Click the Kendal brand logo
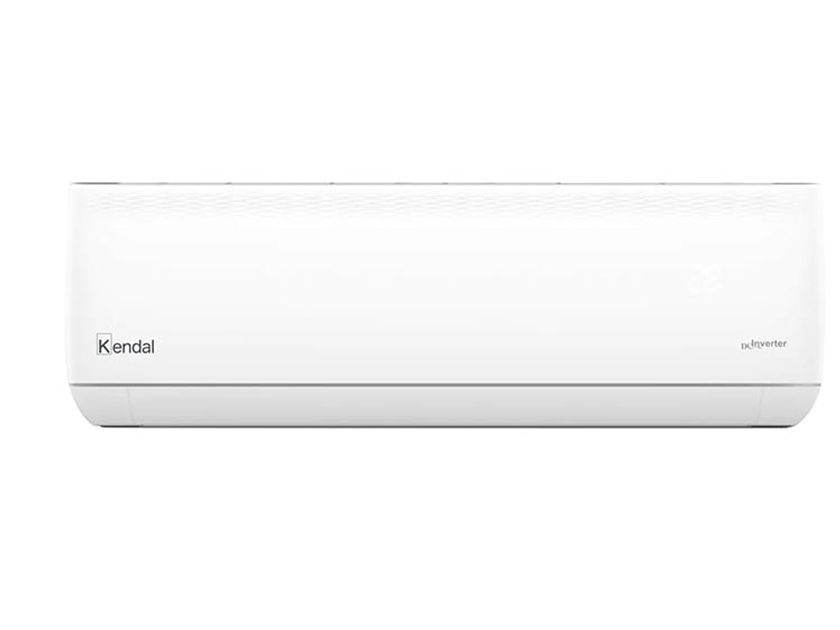This screenshot has height=630, width=840. coord(126,346)
